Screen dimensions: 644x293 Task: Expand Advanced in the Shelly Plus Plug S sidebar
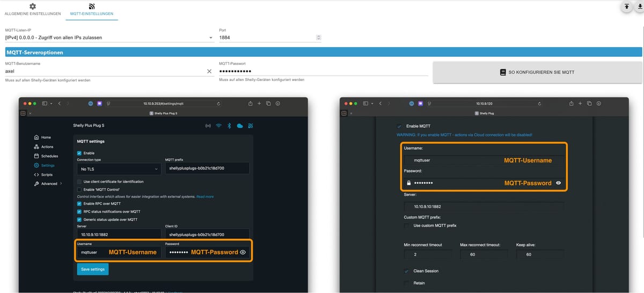48,184
